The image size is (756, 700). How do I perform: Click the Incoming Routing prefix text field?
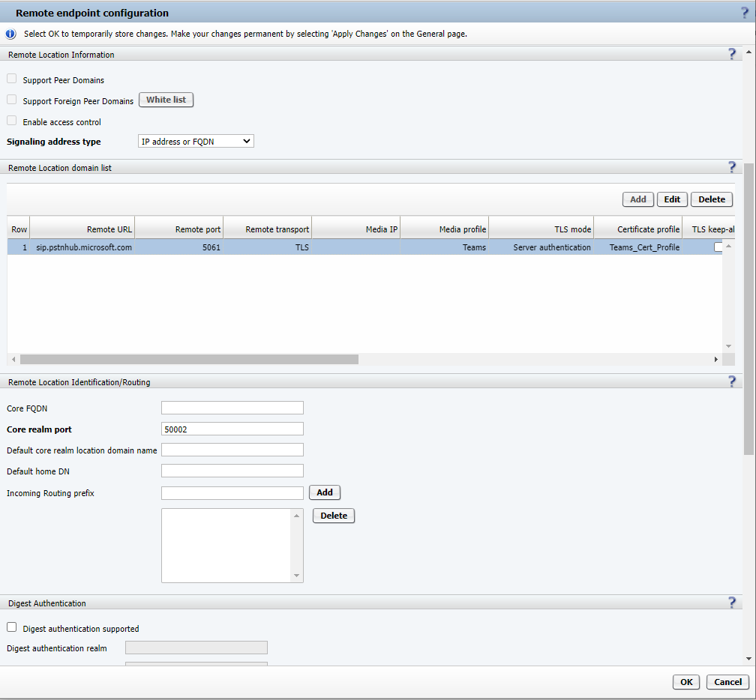pyautogui.click(x=232, y=493)
